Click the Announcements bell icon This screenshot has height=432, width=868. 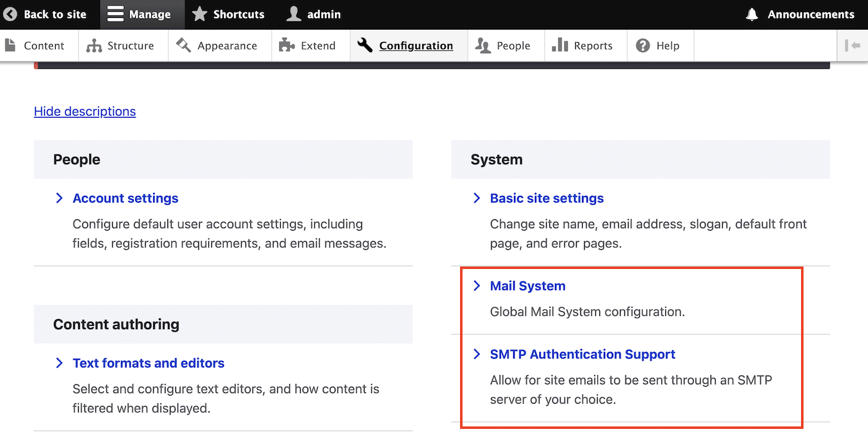click(751, 14)
